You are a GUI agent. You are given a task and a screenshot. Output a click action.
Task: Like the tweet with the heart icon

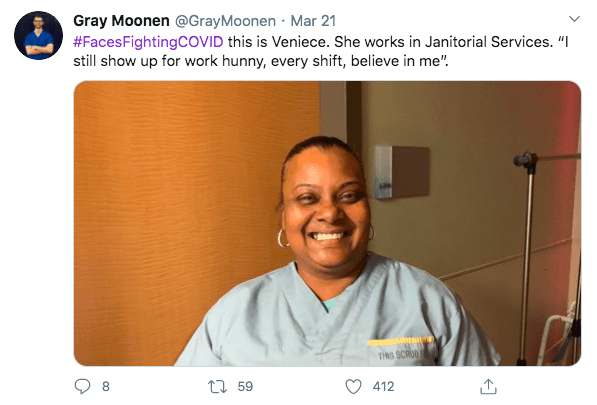click(353, 386)
